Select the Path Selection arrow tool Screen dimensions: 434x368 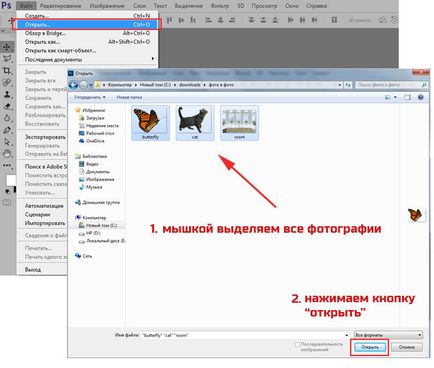click(7, 142)
